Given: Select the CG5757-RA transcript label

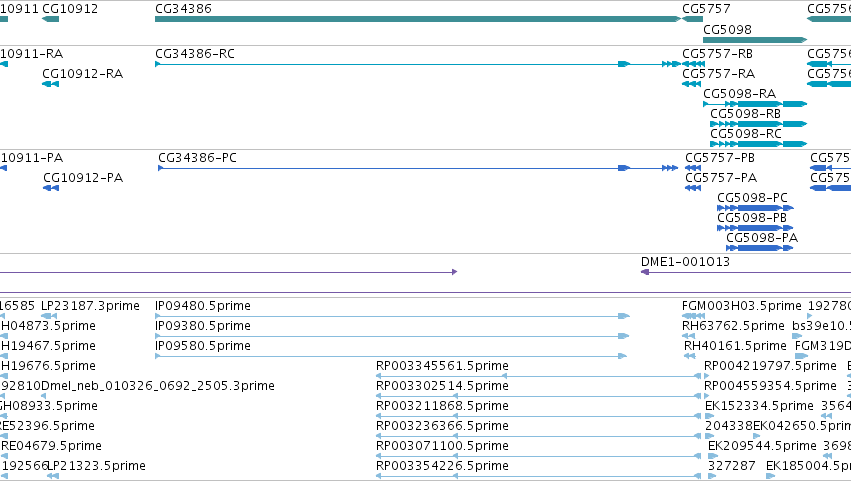Looking at the screenshot, I should (x=719, y=74).
